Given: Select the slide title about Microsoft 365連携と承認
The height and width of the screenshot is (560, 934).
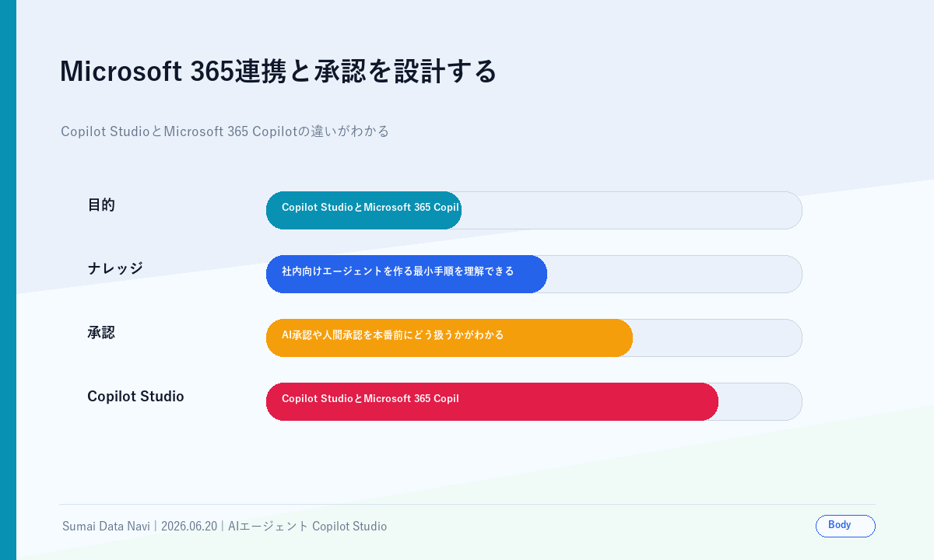Looking at the screenshot, I should click(278, 71).
